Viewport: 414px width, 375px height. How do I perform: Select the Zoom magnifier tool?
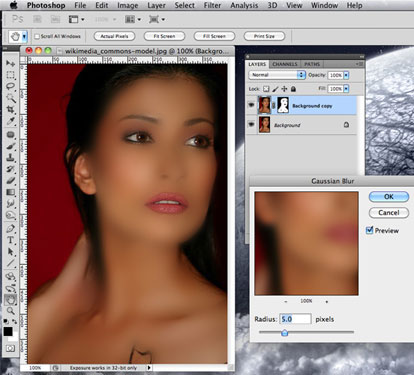coord(10,311)
